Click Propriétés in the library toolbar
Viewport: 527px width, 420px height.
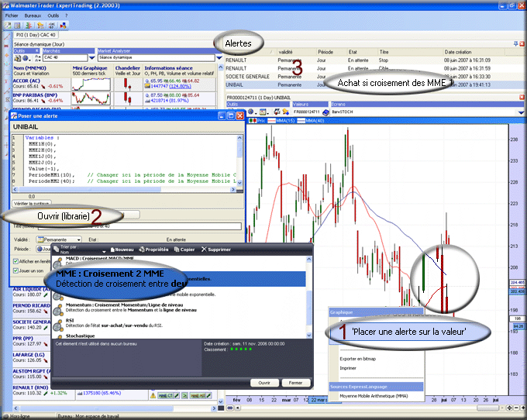(153, 250)
